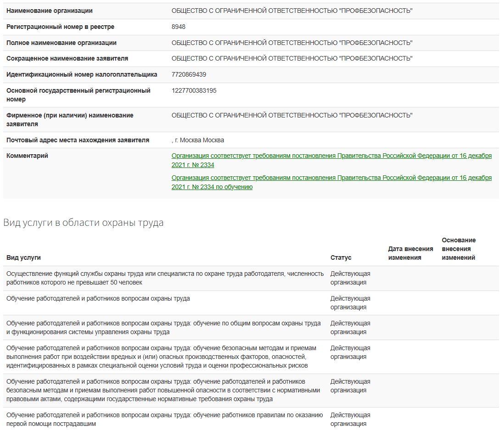Select the general labor protection questions training row
This screenshot has height=436, width=504.
click(163, 327)
